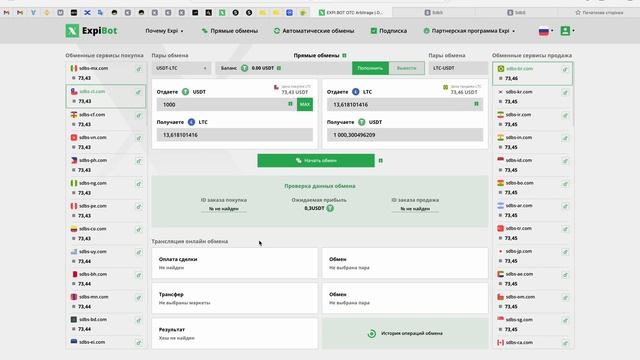640x360 pixels.
Task: Select sell service sdbs-om.com
Action: pos(533,302)
